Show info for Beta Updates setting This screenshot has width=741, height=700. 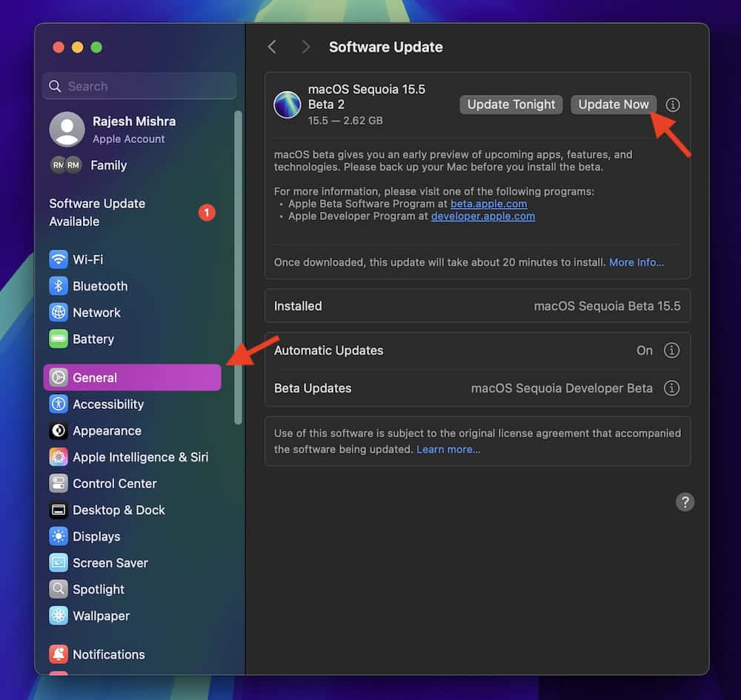(671, 388)
